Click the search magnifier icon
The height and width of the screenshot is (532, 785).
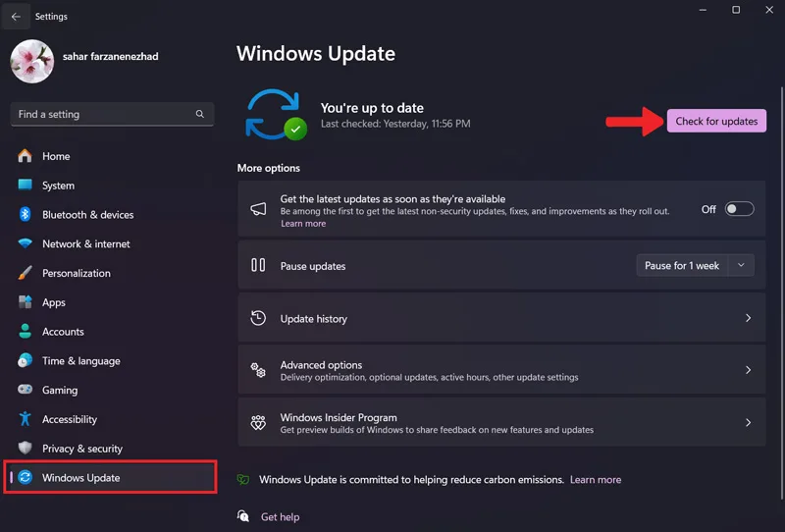pos(200,114)
